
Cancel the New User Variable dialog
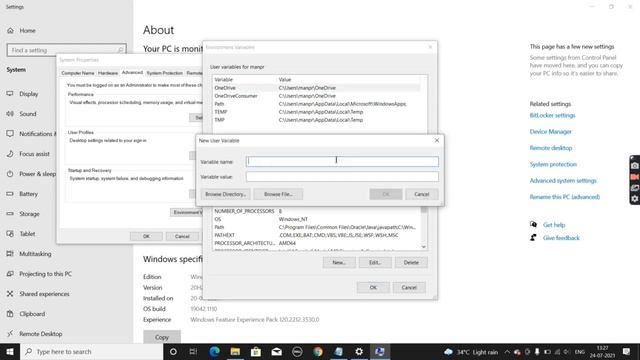[x=422, y=194]
